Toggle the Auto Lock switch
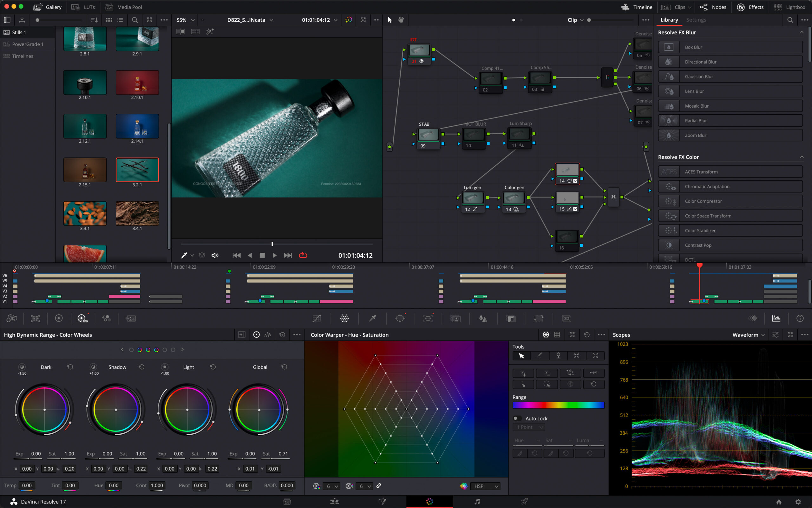The image size is (812, 508). [x=517, y=418]
